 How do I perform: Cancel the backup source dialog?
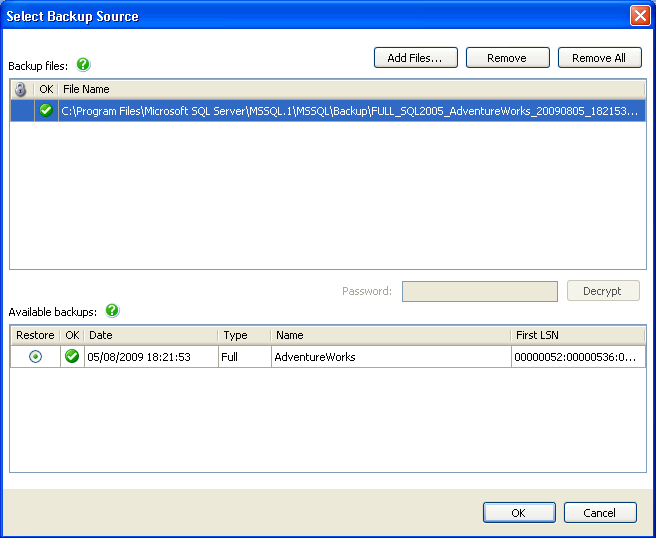[x=600, y=512]
